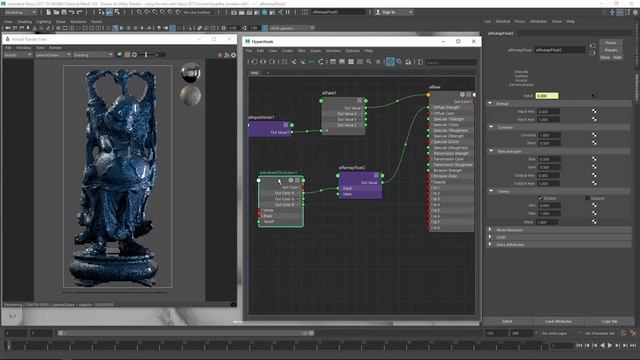Image resolution: width=640 pixels, height=360 pixels.
Task: Open the Shading dropdown in Render View
Action: (x=93, y=55)
